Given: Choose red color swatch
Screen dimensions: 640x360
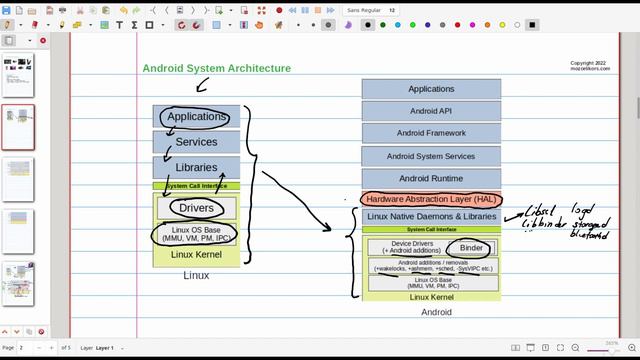Looking at the screenshot, I should (x=458, y=25).
